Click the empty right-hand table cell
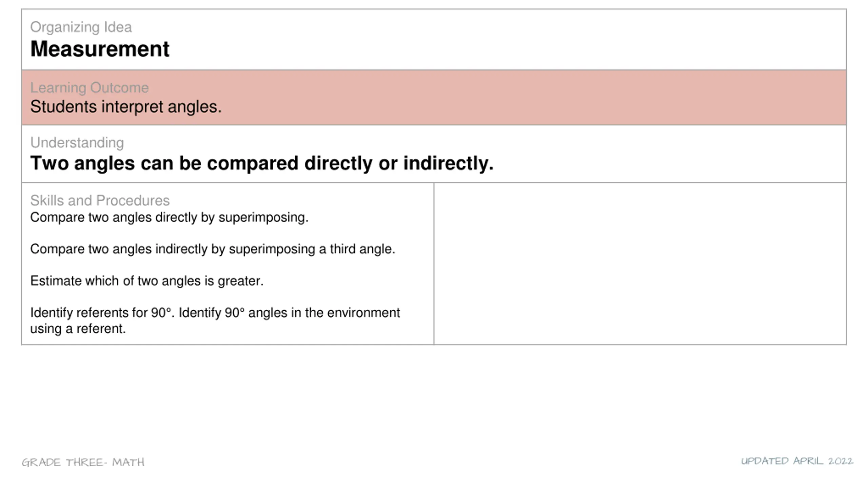868x488 pixels. (x=640, y=264)
